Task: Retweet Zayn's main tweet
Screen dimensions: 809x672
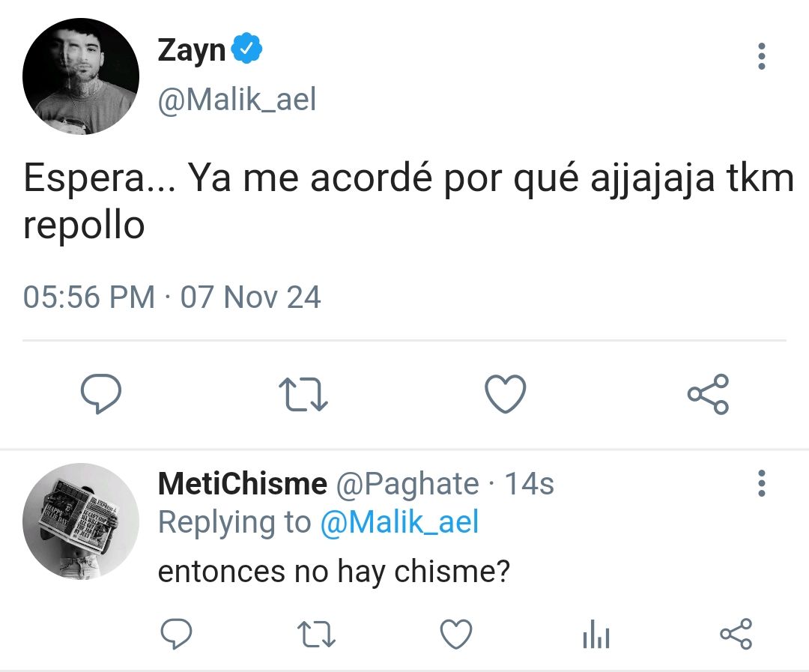Action: pos(303,395)
